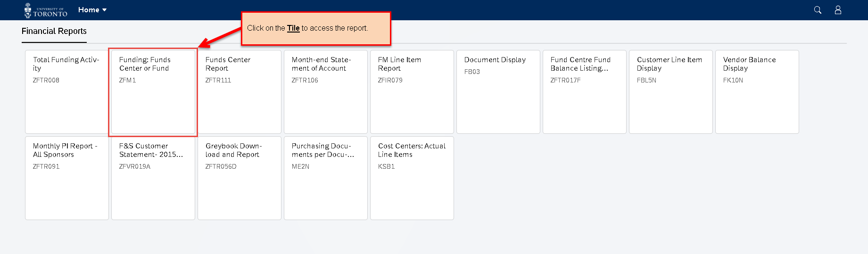Click the underlined Tile word in callout

click(293, 28)
